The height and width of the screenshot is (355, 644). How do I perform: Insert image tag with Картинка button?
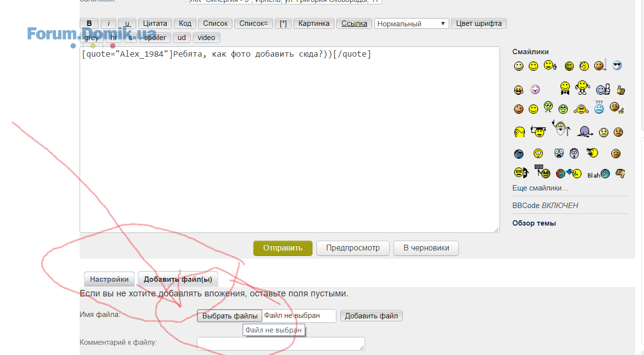[314, 23]
